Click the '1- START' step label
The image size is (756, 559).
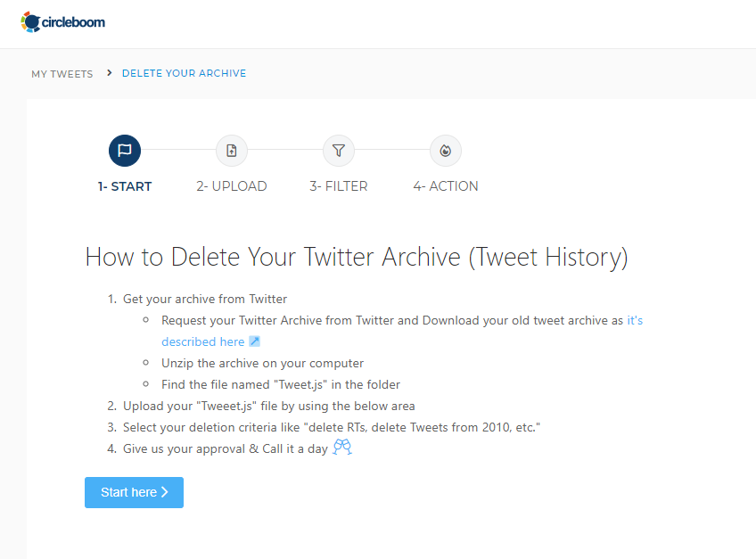pyautogui.click(x=125, y=185)
